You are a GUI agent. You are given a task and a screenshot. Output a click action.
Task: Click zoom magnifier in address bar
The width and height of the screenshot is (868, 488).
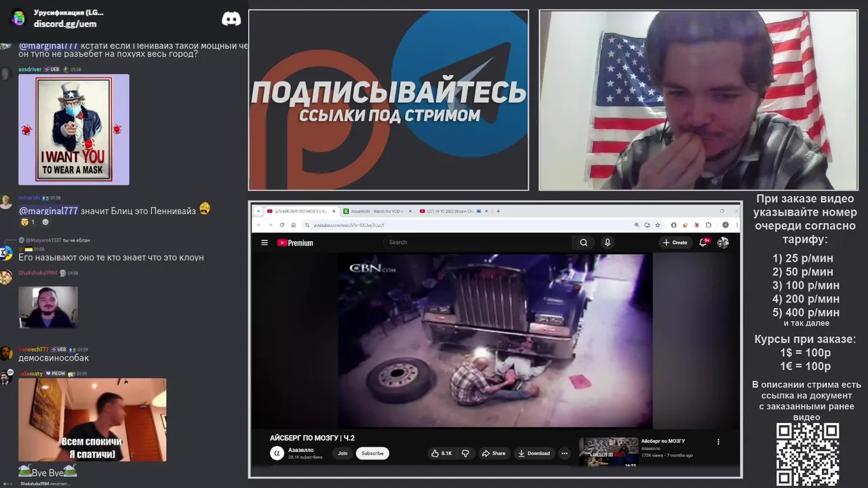[x=637, y=225]
